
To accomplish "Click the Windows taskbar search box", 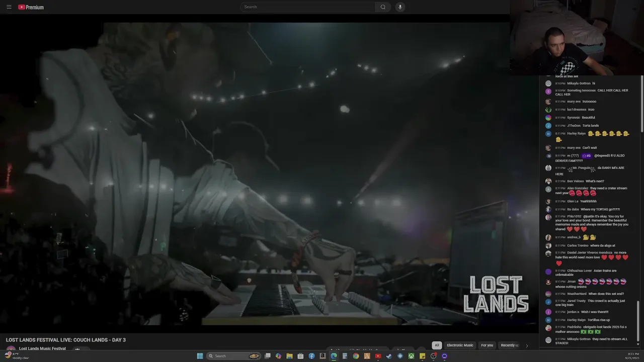I will (233, 356).
